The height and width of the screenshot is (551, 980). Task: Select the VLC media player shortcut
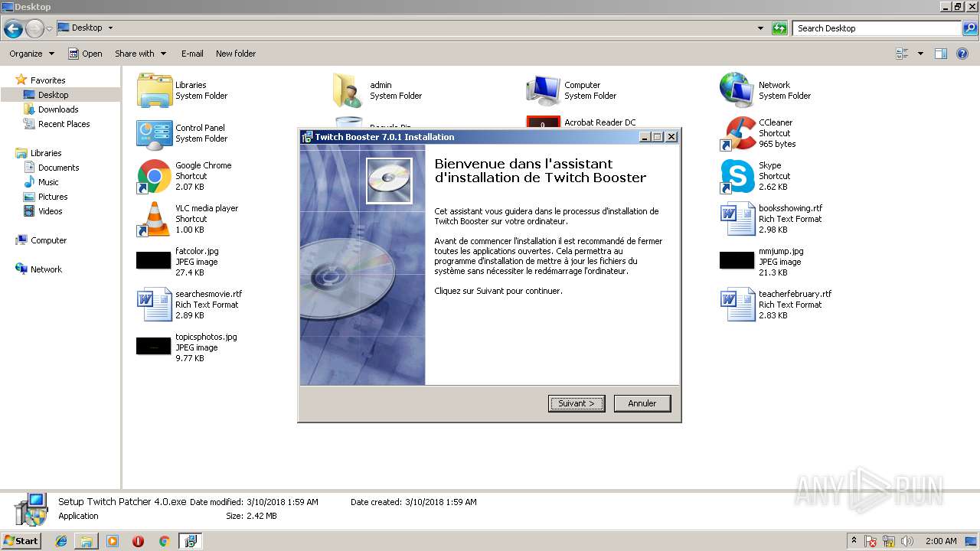pos(155,219)
